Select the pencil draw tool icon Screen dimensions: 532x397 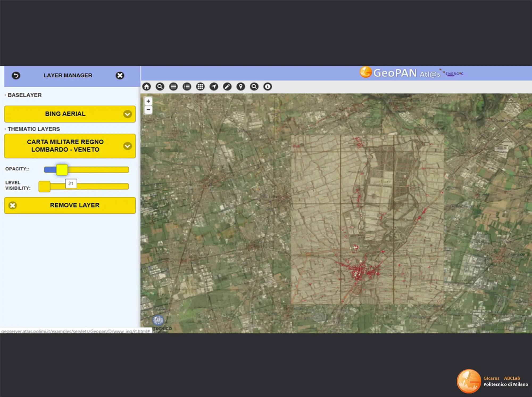pos(227,87)
